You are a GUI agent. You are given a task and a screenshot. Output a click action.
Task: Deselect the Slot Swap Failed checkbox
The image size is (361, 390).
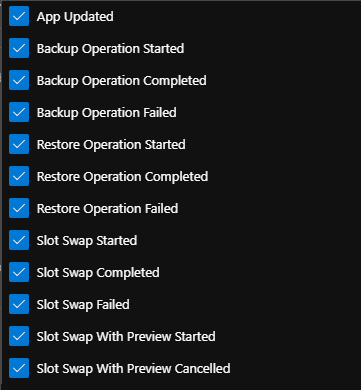click(19, 304)
